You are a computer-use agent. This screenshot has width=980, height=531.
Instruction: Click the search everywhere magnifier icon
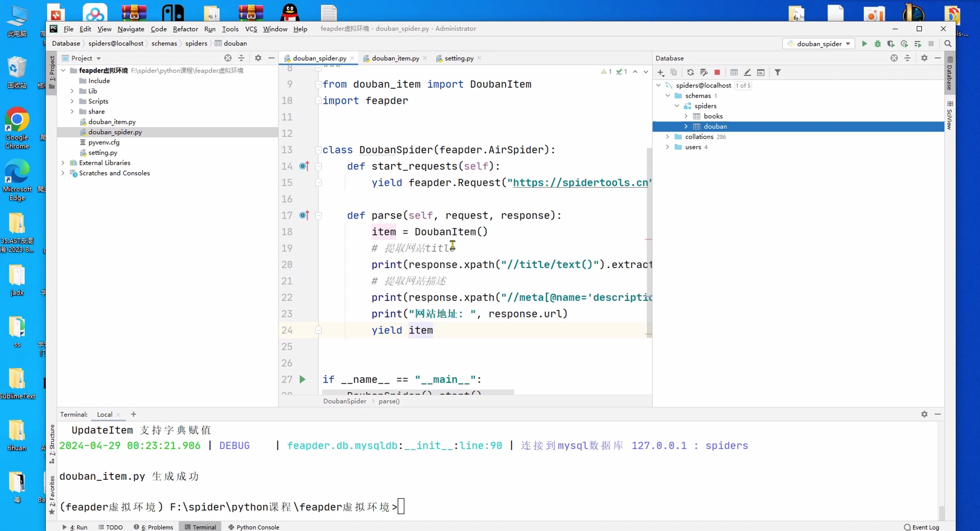pos(948,44)
